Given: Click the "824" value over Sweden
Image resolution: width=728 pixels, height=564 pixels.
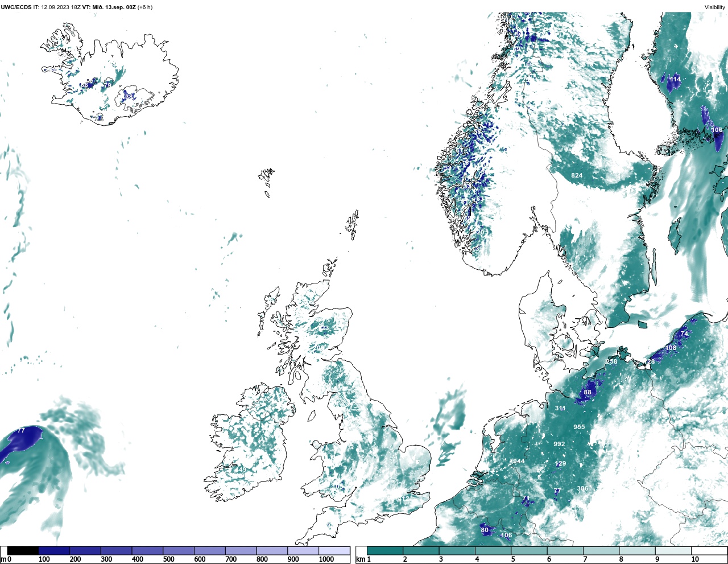Looking at the screenshot, I should tap(577, 175).
